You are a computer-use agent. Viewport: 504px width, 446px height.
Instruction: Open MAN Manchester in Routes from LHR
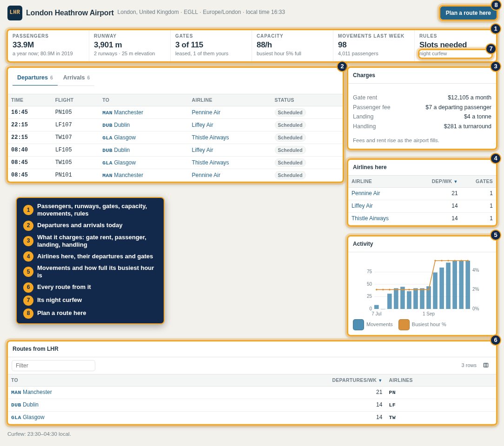tap(32, 392)
